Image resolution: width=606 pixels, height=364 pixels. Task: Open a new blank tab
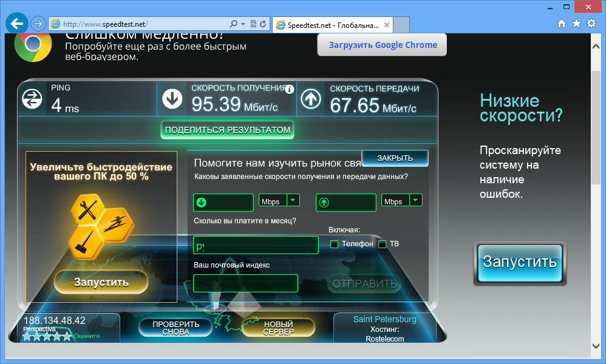[x=401, y=25]
